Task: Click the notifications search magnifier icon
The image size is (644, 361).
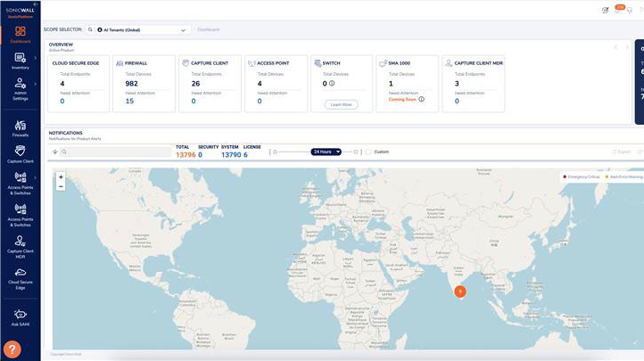Action: 64,152
